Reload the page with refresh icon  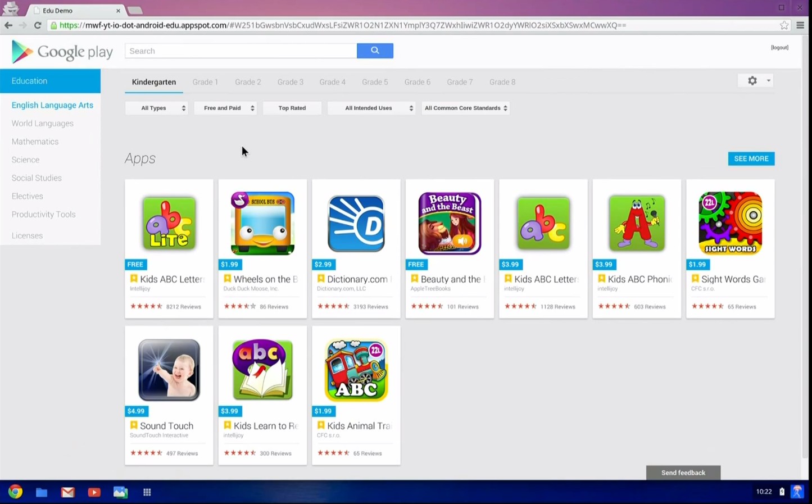[x=38, y=25]
